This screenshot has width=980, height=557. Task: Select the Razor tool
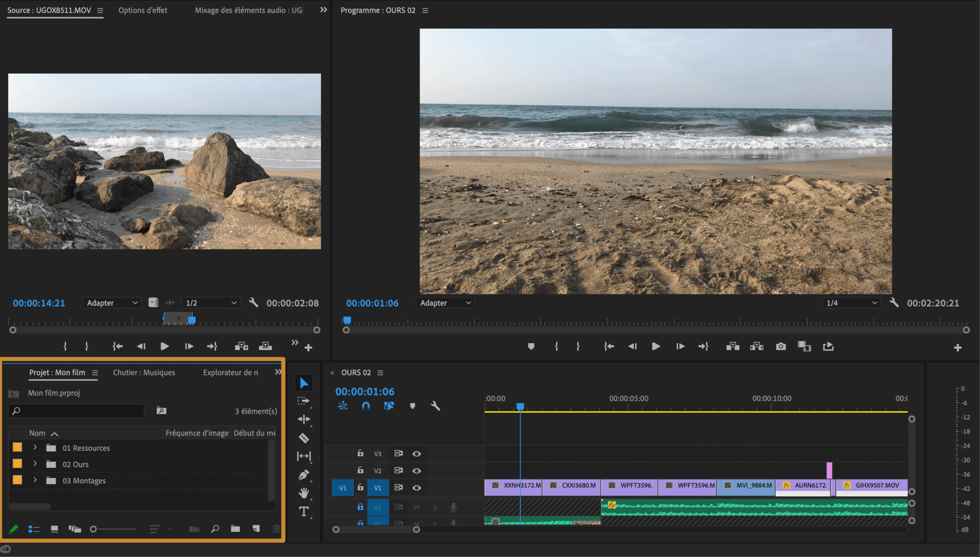[x=304, y=438]
